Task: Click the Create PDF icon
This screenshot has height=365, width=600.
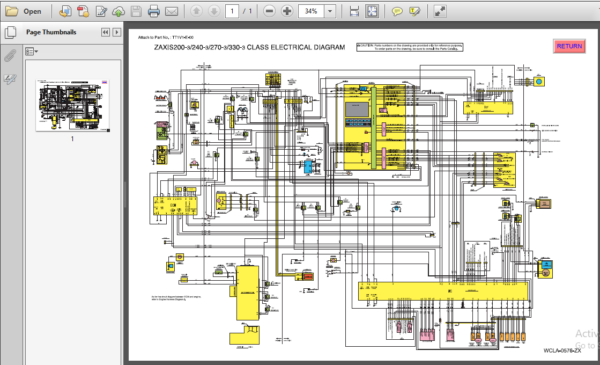Action: (x=83, y=11)
